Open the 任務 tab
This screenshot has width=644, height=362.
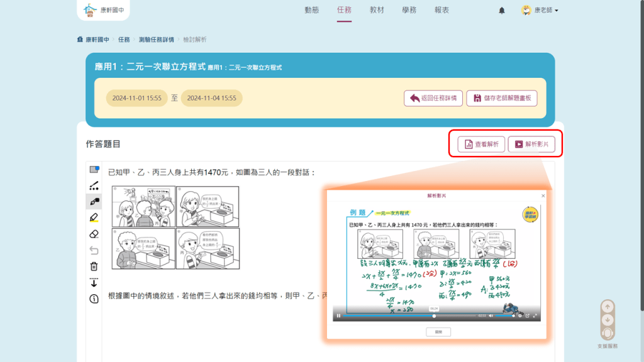click(x=344, y=11)
